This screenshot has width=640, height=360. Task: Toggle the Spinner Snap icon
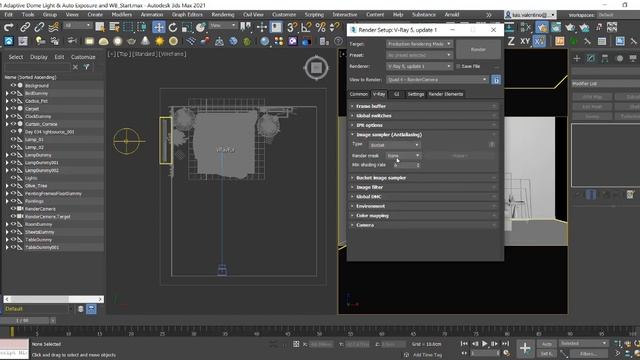click(x=334, y=27)
